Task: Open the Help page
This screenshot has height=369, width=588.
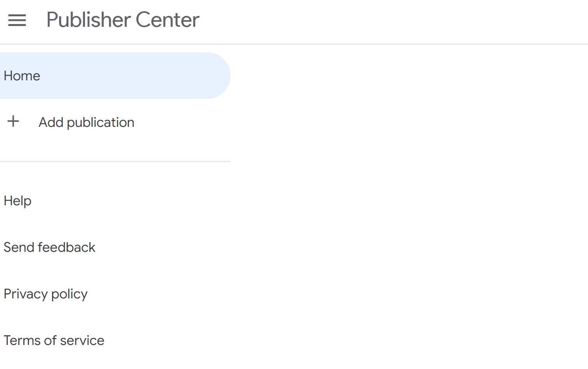Action: (17, 201)
